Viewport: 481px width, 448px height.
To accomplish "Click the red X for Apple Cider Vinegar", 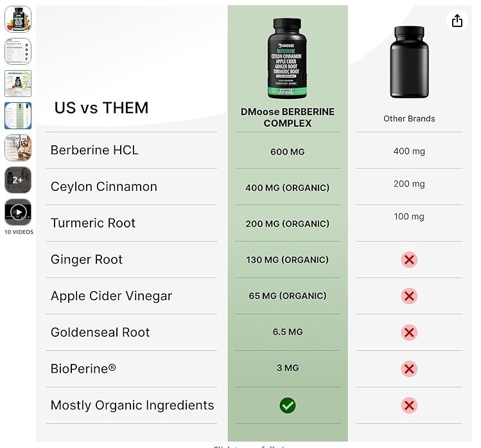I will (x=409, y=296).
